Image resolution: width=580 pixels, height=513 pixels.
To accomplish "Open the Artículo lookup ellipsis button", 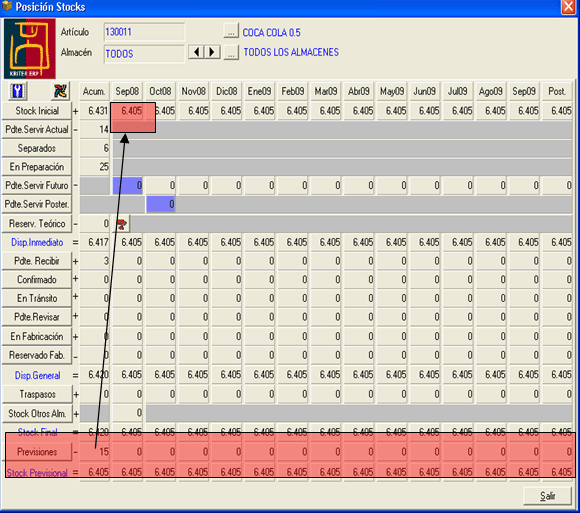I will 231,31.
